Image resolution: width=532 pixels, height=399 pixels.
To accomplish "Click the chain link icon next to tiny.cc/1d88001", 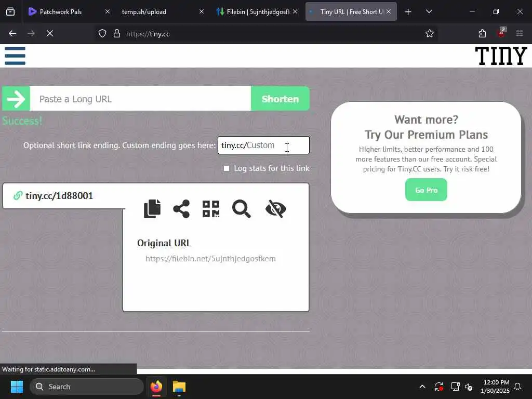I will click(18, 196).
